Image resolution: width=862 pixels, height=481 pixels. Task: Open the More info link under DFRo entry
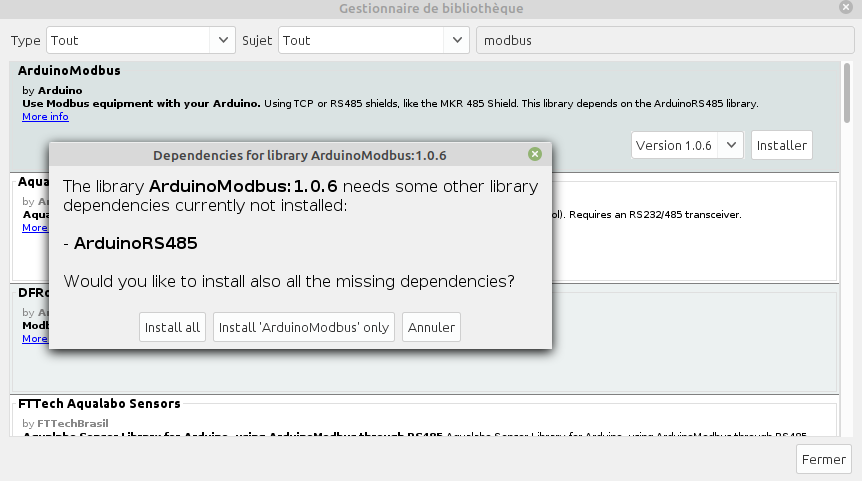tap(35, 339)
